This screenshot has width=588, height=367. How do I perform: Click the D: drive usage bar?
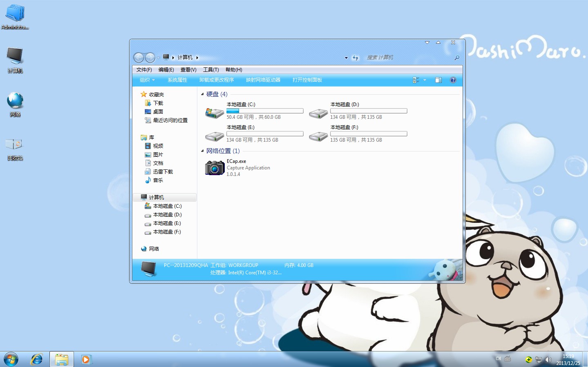point(369,111)
